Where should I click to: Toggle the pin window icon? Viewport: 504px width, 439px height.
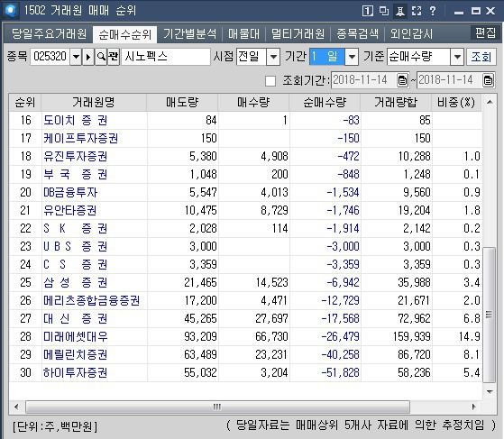tap(400, 11)
